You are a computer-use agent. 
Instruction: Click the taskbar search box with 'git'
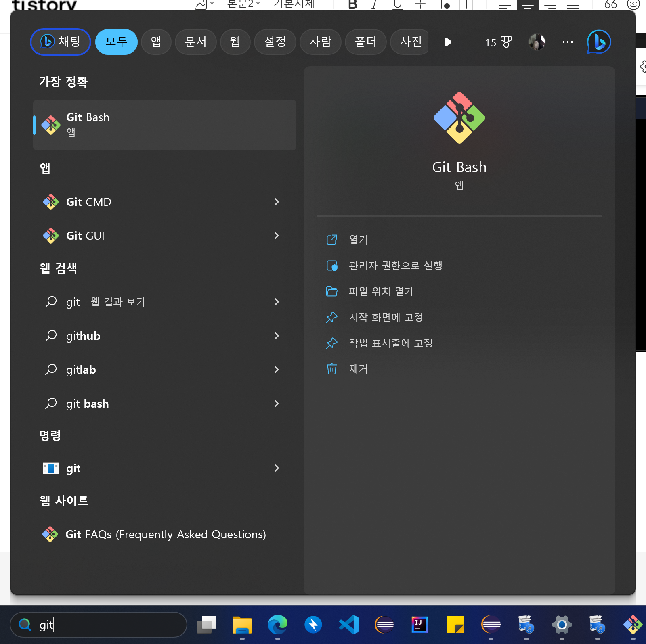point(99,625)
